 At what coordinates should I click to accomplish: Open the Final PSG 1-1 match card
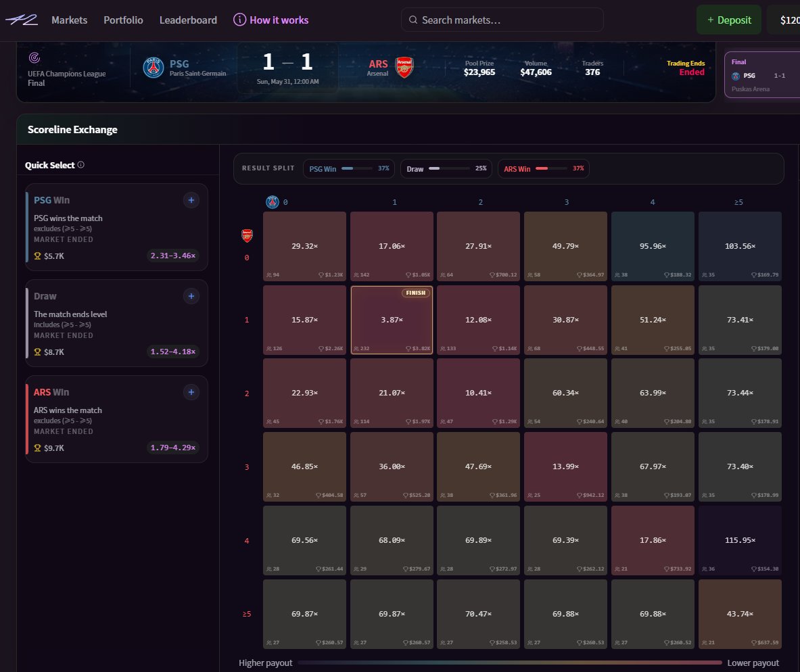[762, 74]
